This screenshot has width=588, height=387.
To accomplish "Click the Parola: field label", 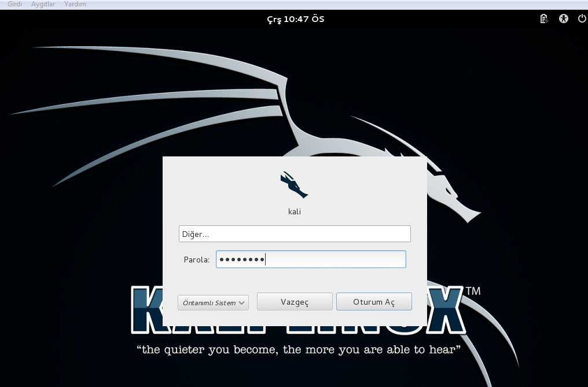I will [196, 260].
